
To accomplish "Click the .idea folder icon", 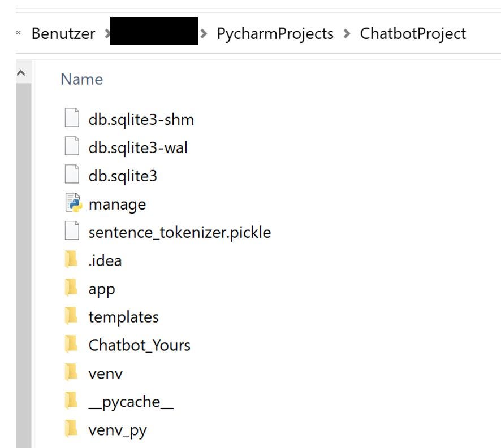I will coord(71,260).
